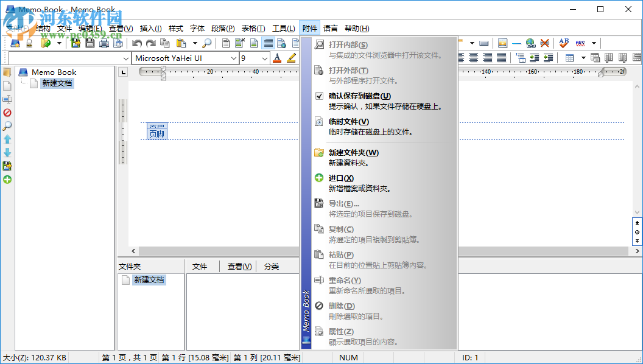
Task: Click the horizontal scrollbar right arrow
Action: [637, 251]
